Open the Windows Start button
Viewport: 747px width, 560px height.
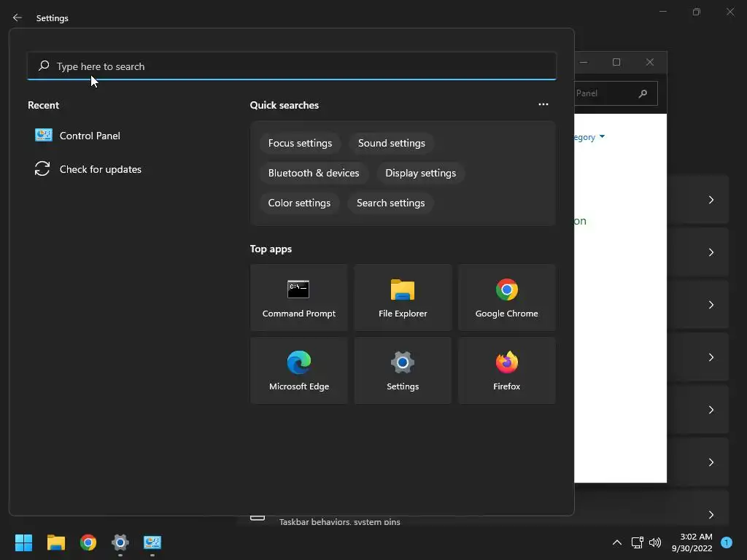[23, 542]
